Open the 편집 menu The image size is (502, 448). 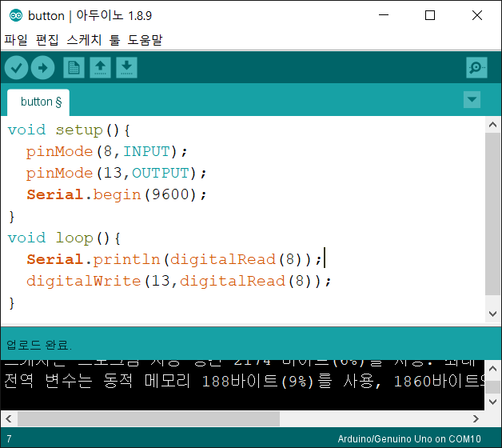coord(47,40)
